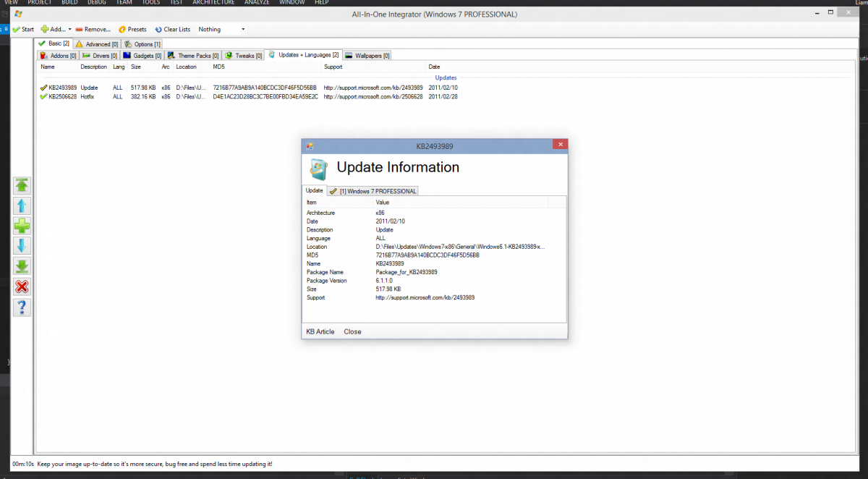Click the Add... toolbar button
The image size is (868, 479).
click(53, 30)
